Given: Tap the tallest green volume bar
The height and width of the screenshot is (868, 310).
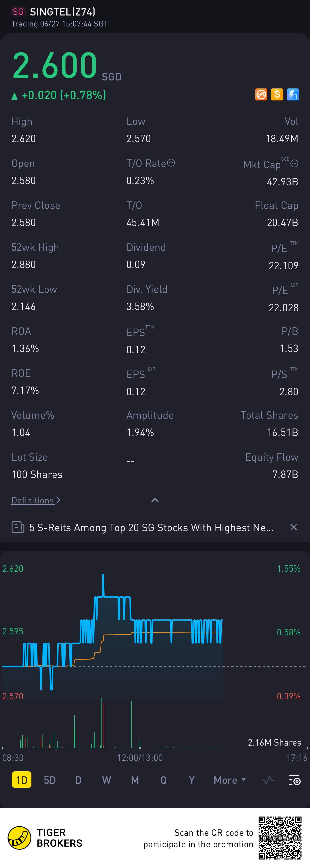Looking at the screenshot, I should 101,724.
